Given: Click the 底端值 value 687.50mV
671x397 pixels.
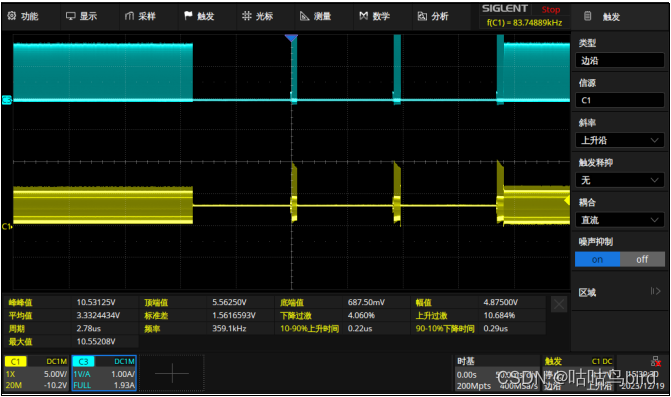Looking at the screenshot, I should tap(366, 302).
